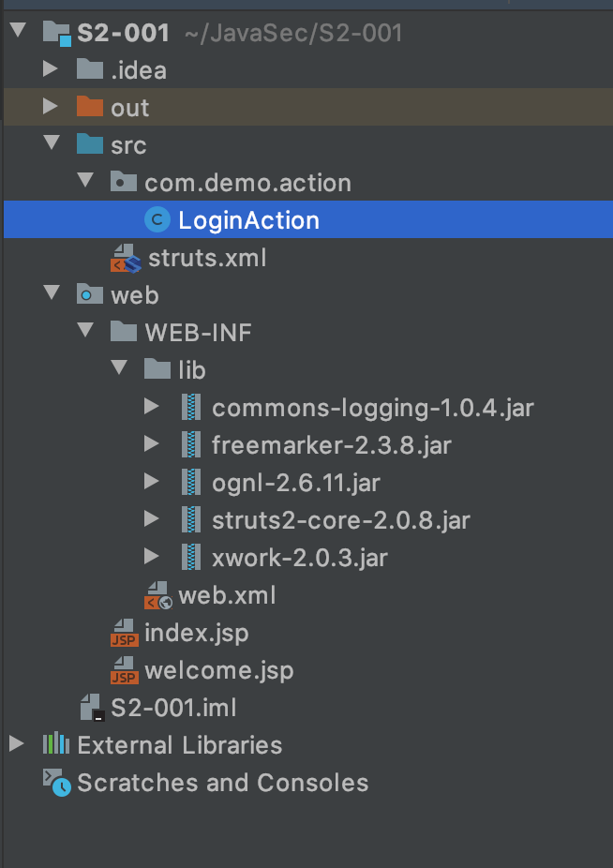
Task: Click the orange out folder icon
Action: pos(90,108)
